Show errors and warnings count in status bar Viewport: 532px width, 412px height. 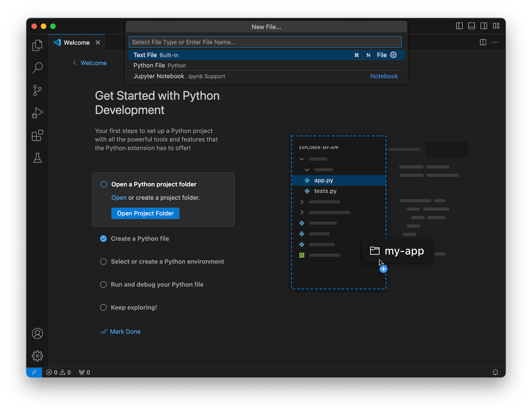(59, 372)
